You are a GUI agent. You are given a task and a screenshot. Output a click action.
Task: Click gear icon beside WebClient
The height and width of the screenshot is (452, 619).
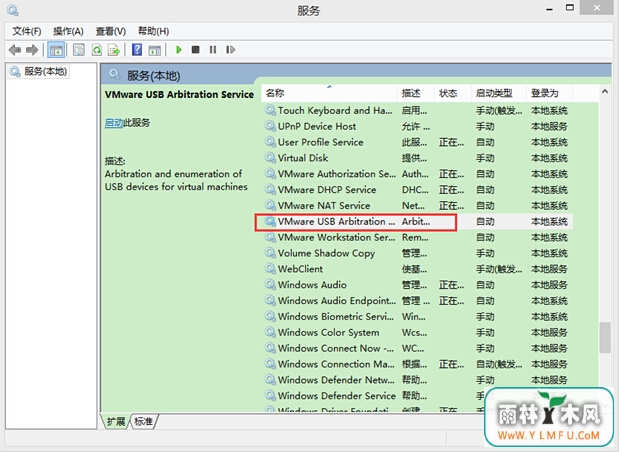(270, 269)
